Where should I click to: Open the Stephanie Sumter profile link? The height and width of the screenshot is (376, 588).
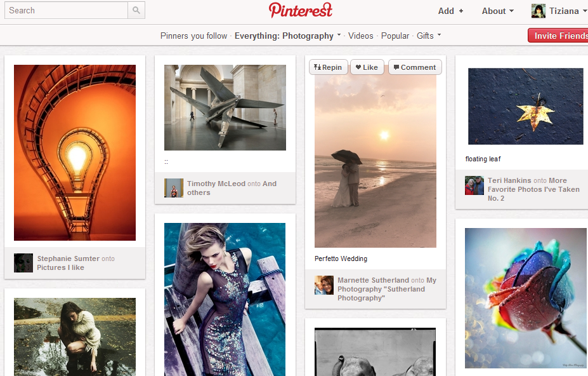pos(68,258)
